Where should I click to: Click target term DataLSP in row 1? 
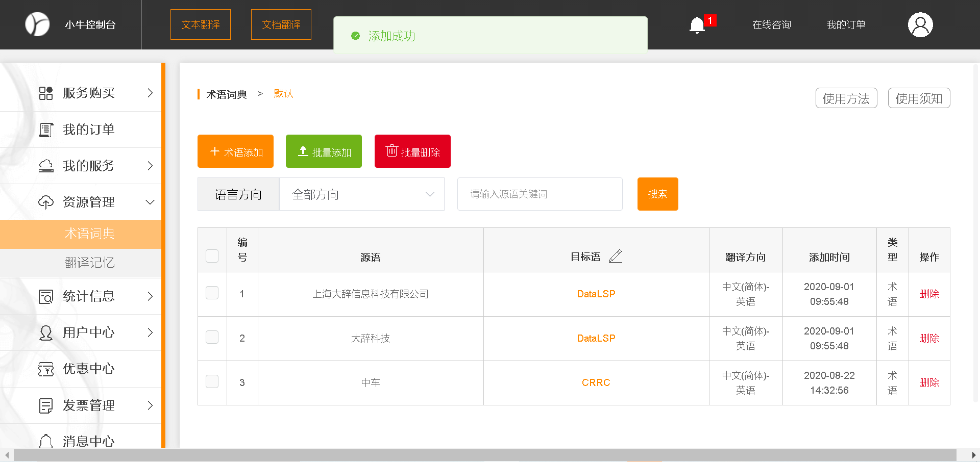[596, 294]
